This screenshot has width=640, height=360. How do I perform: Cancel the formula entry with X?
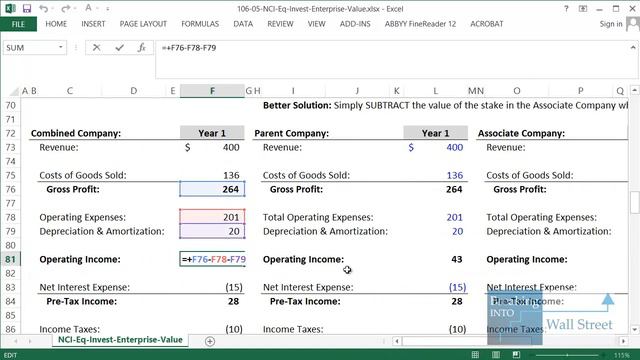tap(96, 48)
